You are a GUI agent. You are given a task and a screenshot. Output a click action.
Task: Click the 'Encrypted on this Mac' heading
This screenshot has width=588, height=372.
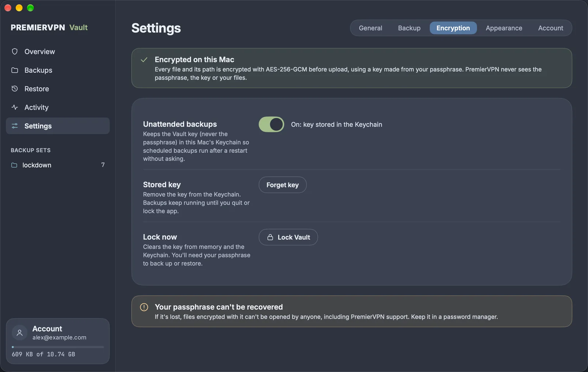(x=194, y=59)
